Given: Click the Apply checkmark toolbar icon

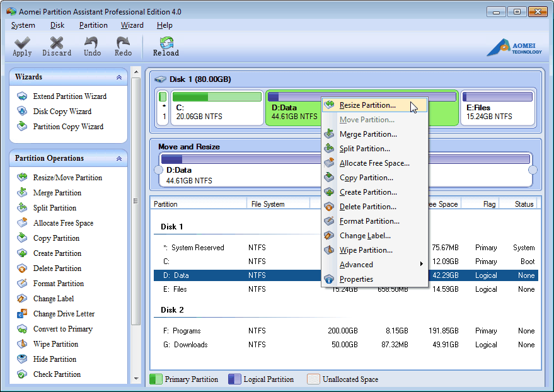Looking at the screenshot, I should pos(22,47).
